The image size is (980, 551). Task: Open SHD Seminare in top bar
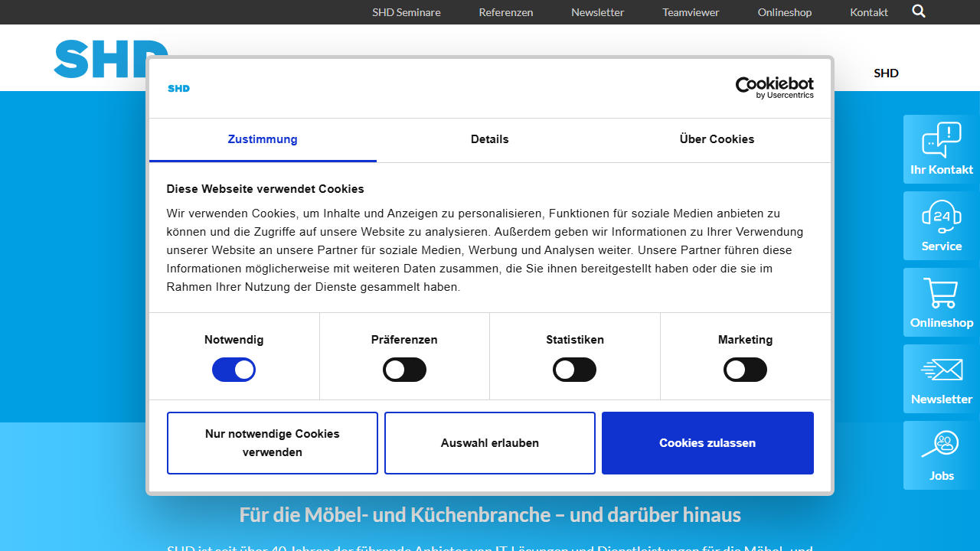coord(407,12)
